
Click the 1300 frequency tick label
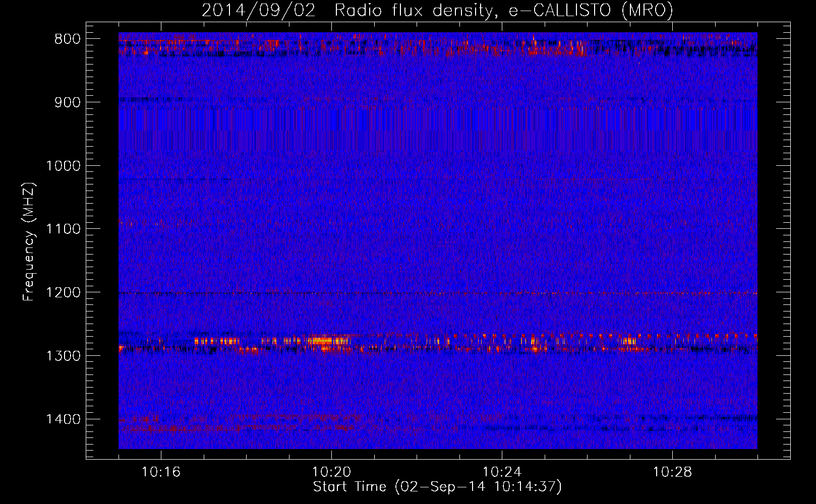[64, 356]
